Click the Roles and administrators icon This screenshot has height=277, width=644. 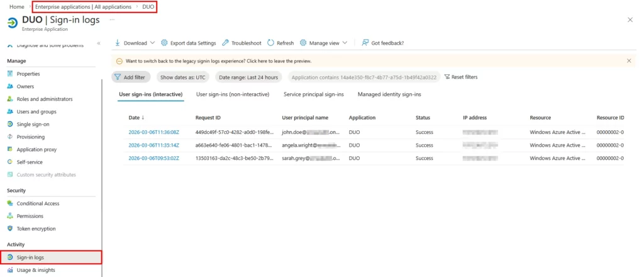click(x=10, y=99)
